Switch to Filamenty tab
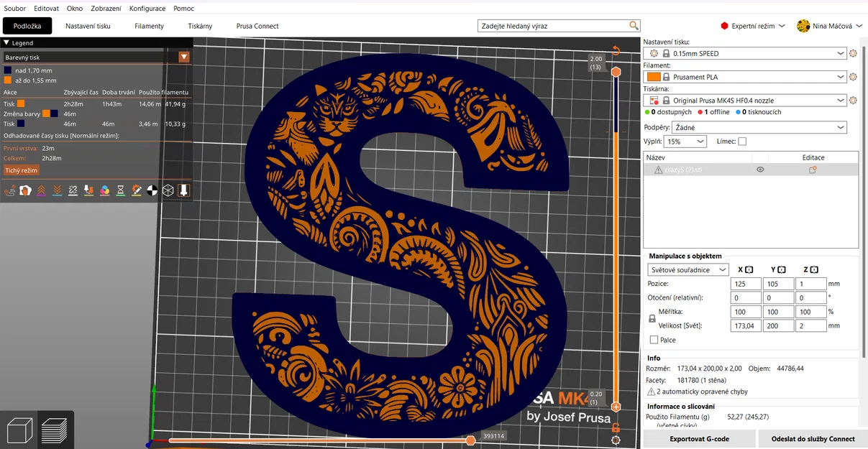 (x=149, y=26)
